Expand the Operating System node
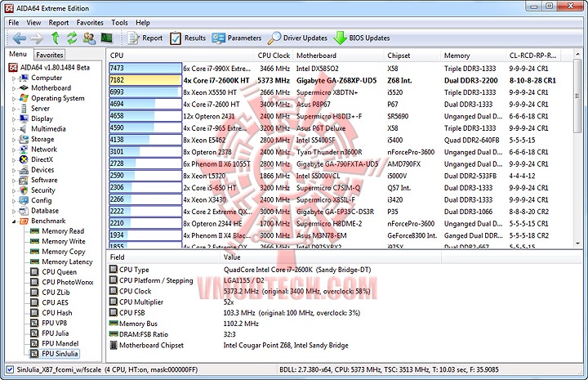The height and width of the screenshot is (380, 588). point(14,99)
